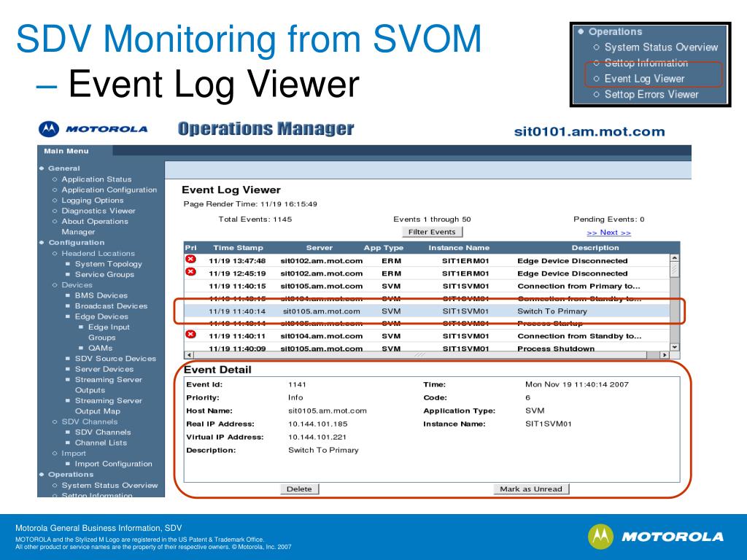
Task: Open Broadcast Devices
Action: 112,306
